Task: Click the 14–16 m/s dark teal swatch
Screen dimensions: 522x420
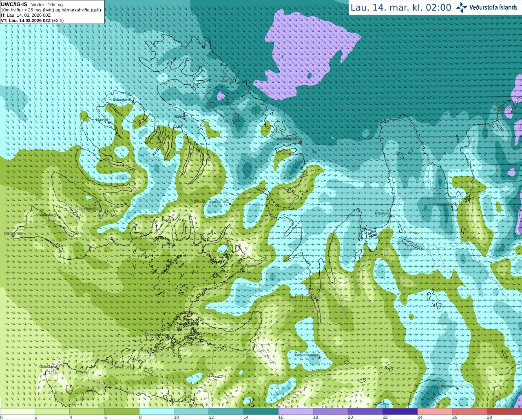Action: point(261,411)
